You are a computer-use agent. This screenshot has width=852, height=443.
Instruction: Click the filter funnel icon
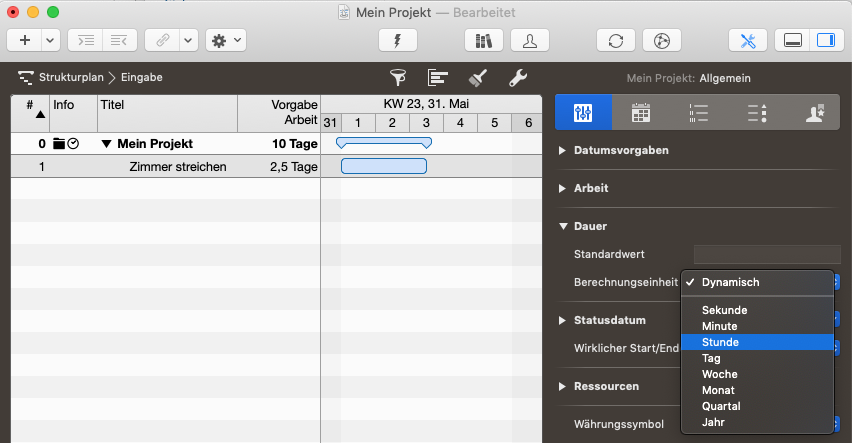click(x=398, y=77)
